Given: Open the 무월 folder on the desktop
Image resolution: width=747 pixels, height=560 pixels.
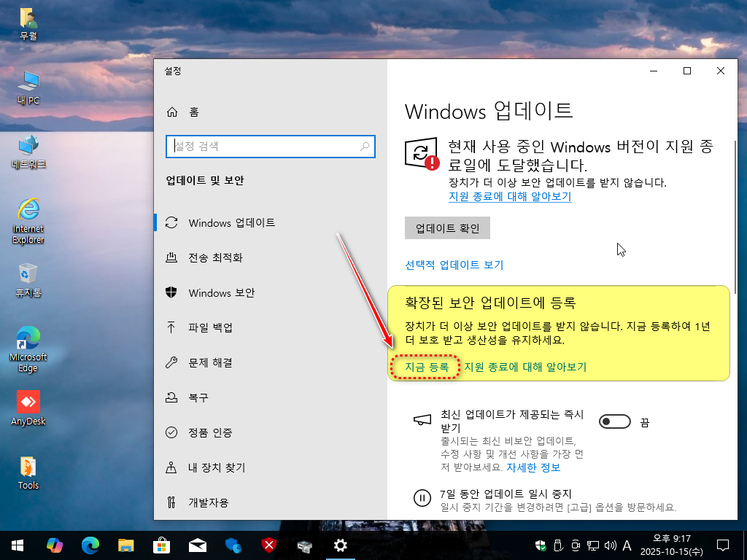Looking at the screenshot, I should point(28,24).
